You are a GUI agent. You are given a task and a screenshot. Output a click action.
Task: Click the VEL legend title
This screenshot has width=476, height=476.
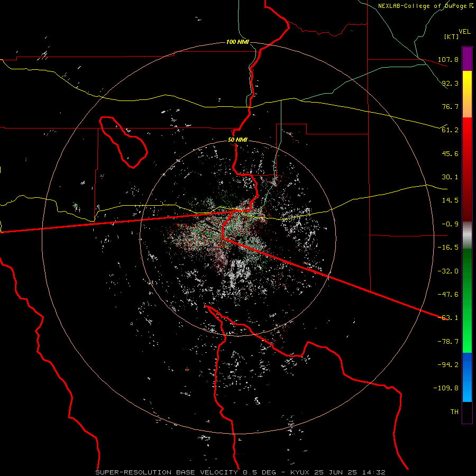click(464, 32)
